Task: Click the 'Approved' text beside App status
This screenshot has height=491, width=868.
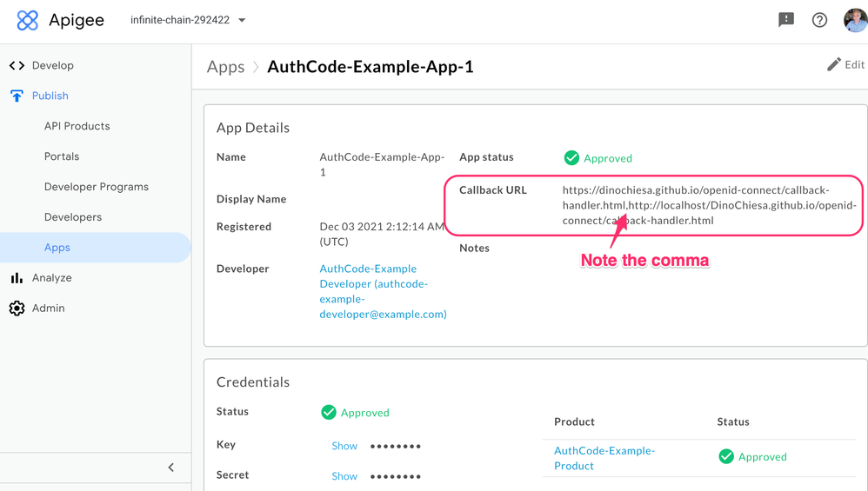Action: pos(608,159)
